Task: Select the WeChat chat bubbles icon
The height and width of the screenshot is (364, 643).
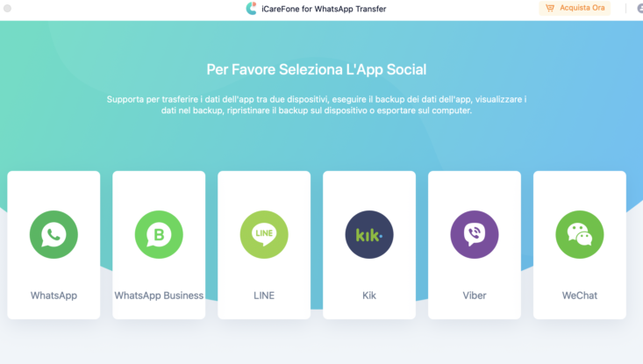Action: (x=580, y=234)
